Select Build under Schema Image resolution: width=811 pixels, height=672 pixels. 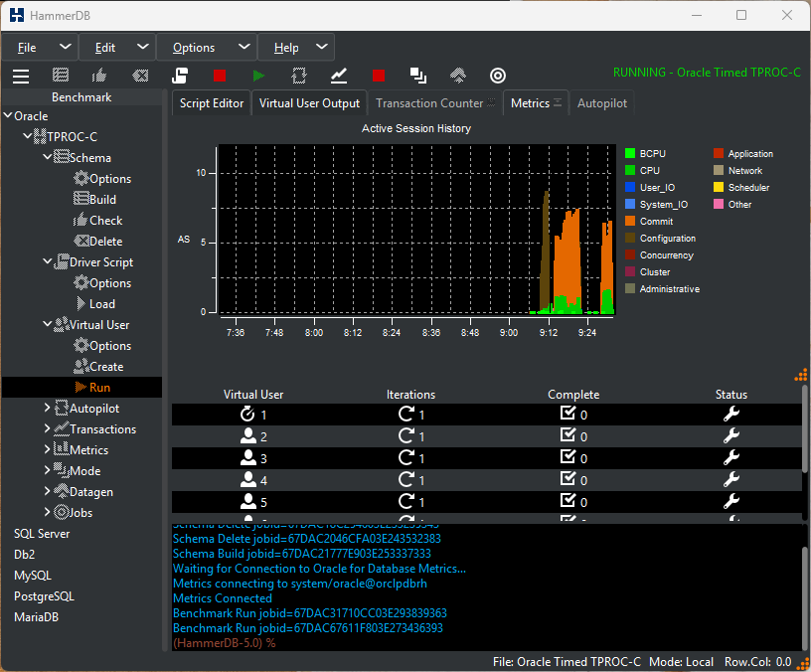pos(95,200)
